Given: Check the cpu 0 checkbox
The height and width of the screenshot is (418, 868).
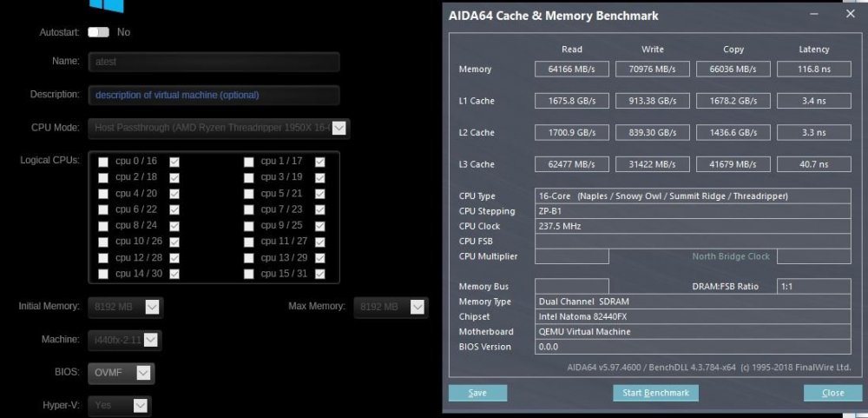Looking at the screenshot, I should coord(103,162).
